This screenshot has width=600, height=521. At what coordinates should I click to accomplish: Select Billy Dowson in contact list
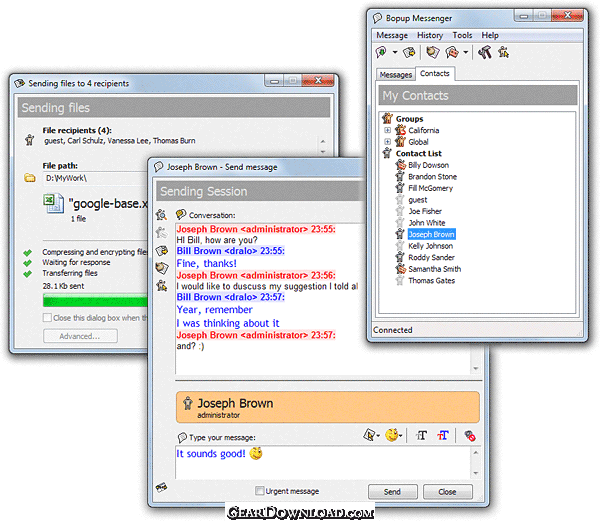coord(428,165)
